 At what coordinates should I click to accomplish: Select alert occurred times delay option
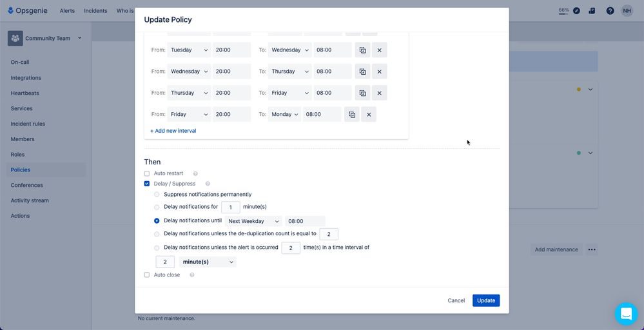157,248
